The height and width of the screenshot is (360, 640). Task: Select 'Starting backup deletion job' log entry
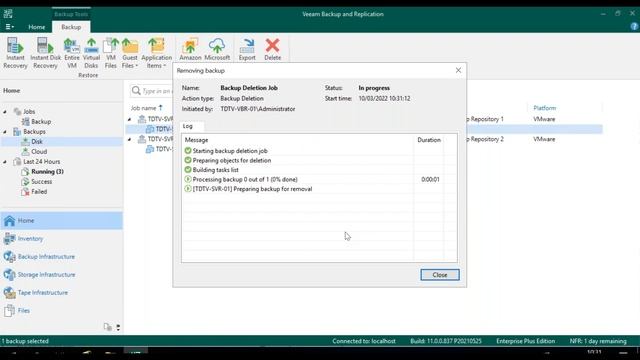click(x=230, y=151)
